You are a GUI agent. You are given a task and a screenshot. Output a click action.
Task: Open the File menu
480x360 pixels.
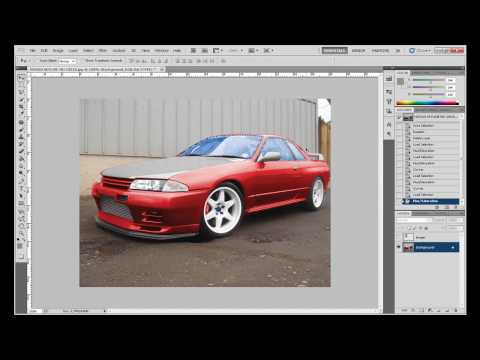pyautogui.click(x=33, y=51)
